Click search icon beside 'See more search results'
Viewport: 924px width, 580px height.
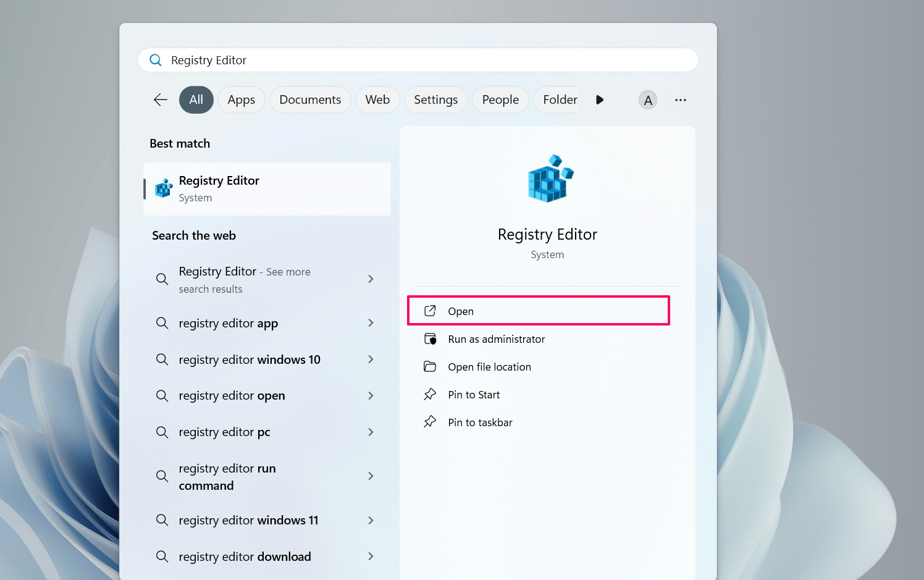coord(162,279)
